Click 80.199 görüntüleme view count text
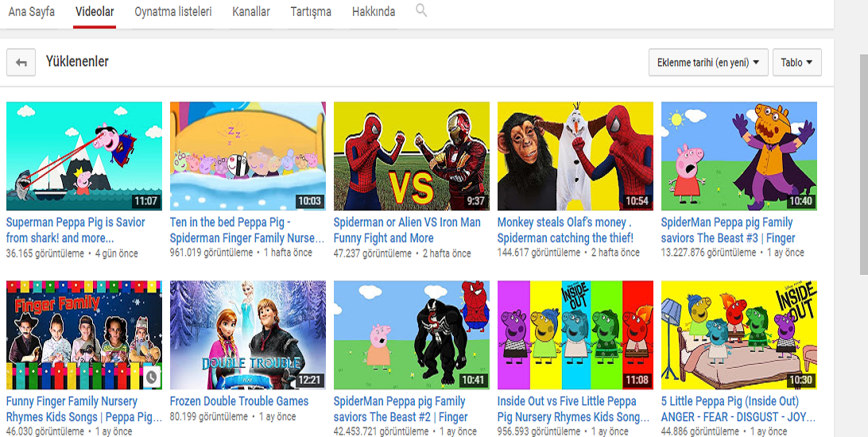Screen dimensions: 868x437 (x=209, y=416)
